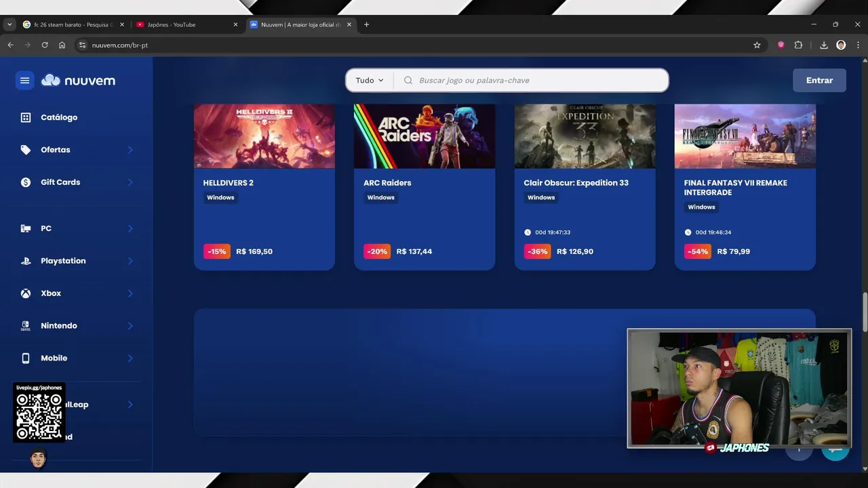868x488 pixels.
Task: Expand the Gift Cards submenu chevron
Action: (x=130, y=182)
